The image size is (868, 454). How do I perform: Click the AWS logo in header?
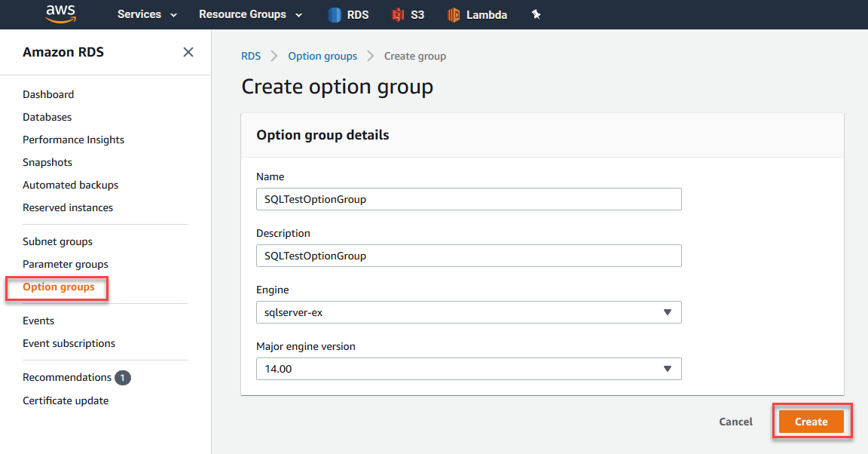[x=60, y=14]
